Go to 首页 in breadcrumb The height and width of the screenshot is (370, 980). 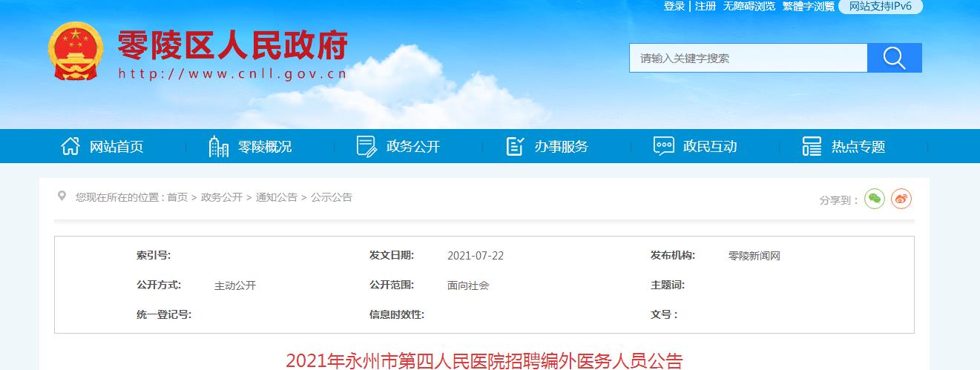coord(177,197)
